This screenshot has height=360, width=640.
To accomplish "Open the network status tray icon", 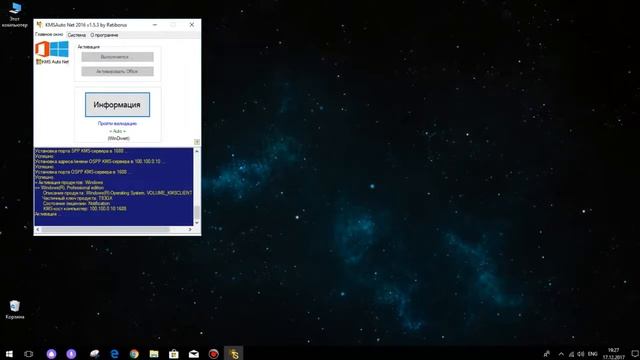I will 571,354.
